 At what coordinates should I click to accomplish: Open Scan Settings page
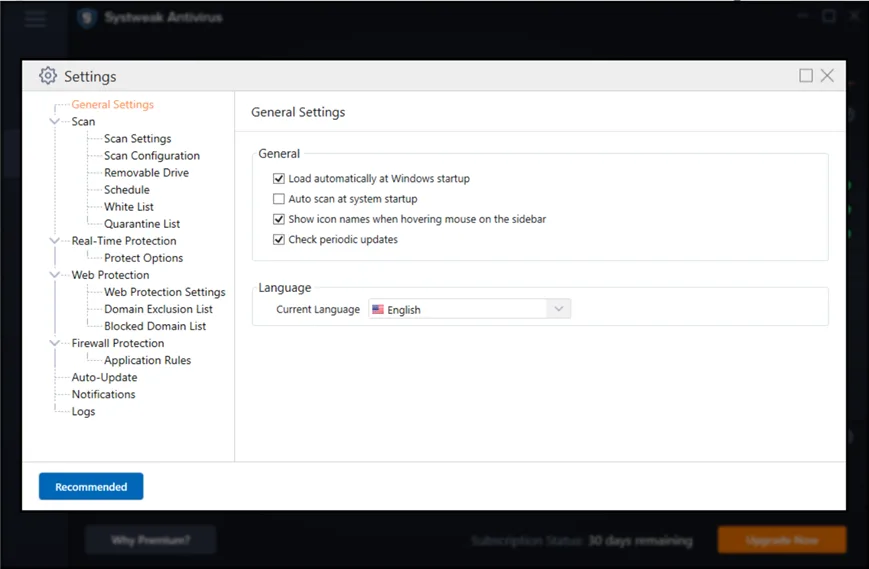[137, 139]
